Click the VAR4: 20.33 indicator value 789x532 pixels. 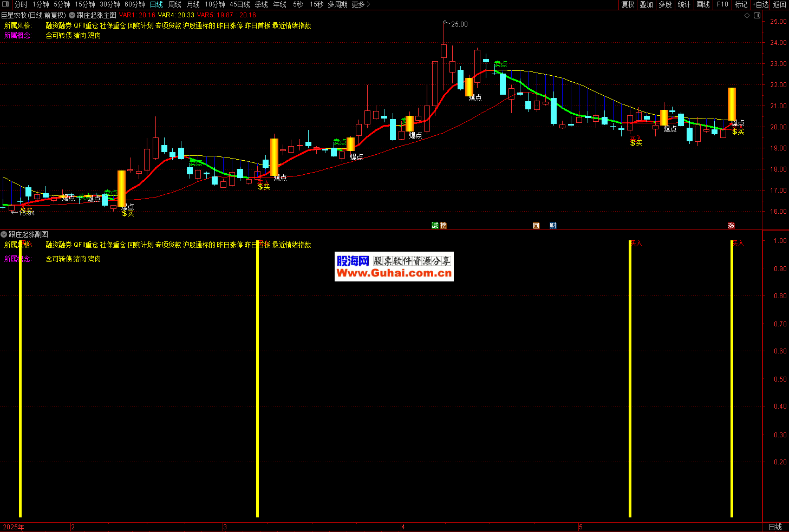pyautogui.click(x=176, y=15)
